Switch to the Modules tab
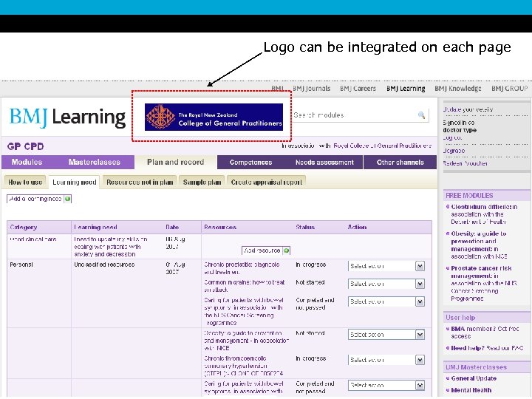Screen dimensions: 532x399 (27, 162)
